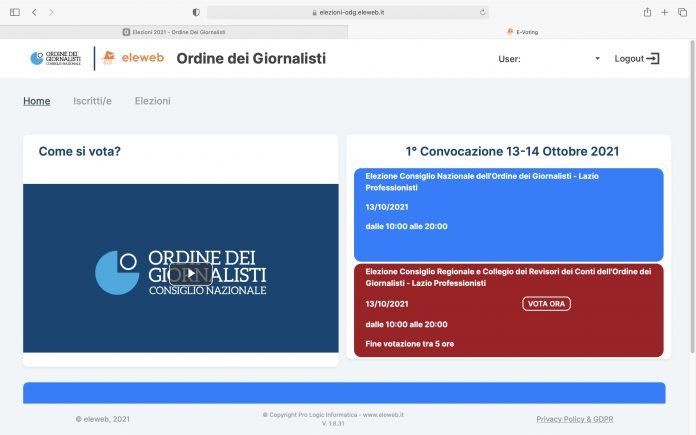The height and width of the screenshot is (435, 696).
Task: Show the tab overview icon
Action: 682,12
